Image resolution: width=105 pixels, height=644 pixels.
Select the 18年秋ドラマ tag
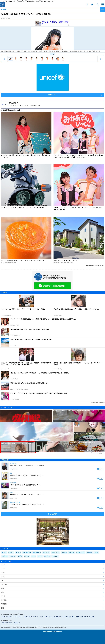pyautogui.click(x=27, y=553)
